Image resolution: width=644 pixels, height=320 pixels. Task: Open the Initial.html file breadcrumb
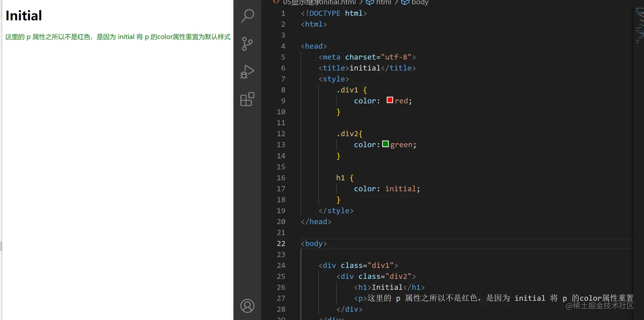(x=314, y=3)
